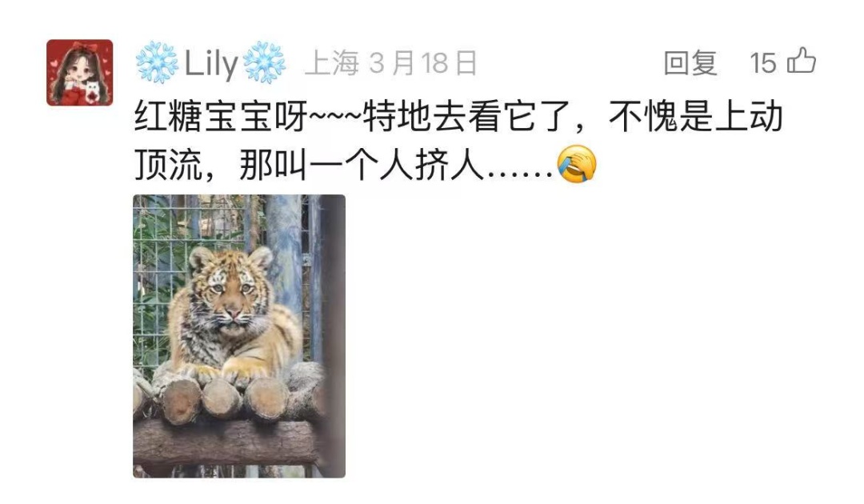Click the snowflake emoji before the name Lily
864x504 pixels.
[x=157, y=62]
